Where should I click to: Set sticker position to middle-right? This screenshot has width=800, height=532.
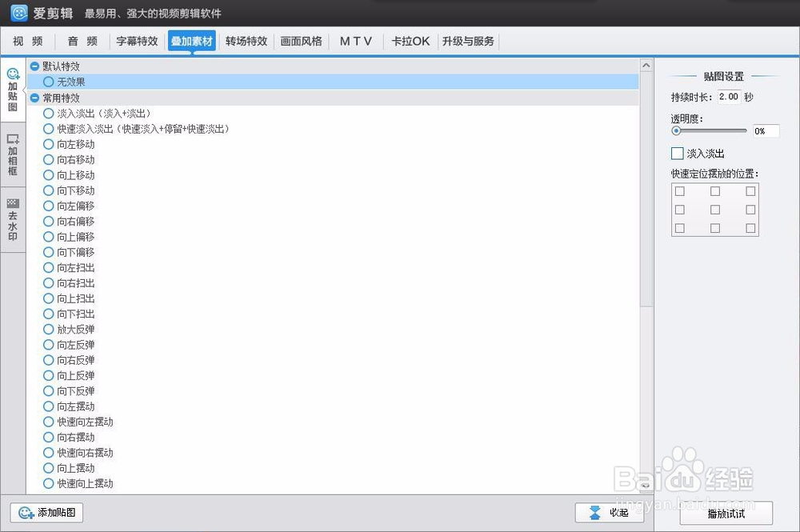750,210
